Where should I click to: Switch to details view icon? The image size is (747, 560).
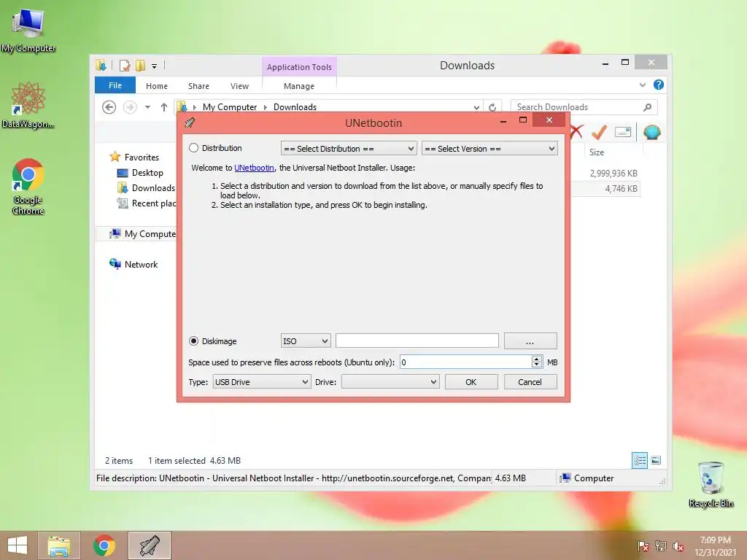640,461
